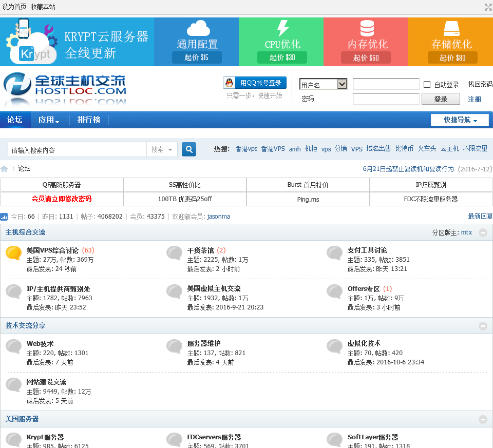Enable the 自动登录 checkbox
The width and height of the screenshot is (493, 448).
coord(427,84)
